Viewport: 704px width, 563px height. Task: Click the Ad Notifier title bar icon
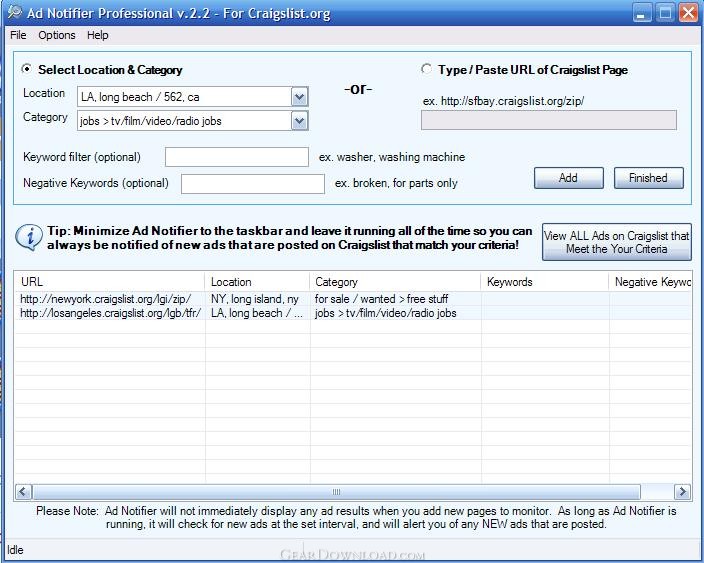(x=14, y=12)
